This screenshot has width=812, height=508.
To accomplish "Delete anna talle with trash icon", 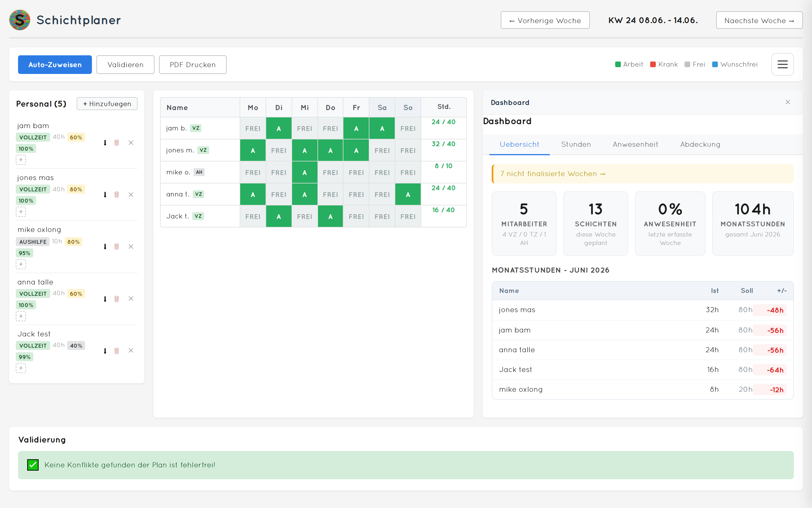I will (117, 299).
